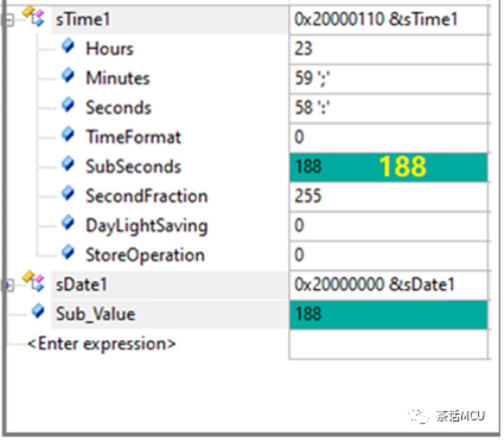The height and width of the screenshot is (440, 504).
Task: Click the Minutes member icon
Action: click(68, 75)
